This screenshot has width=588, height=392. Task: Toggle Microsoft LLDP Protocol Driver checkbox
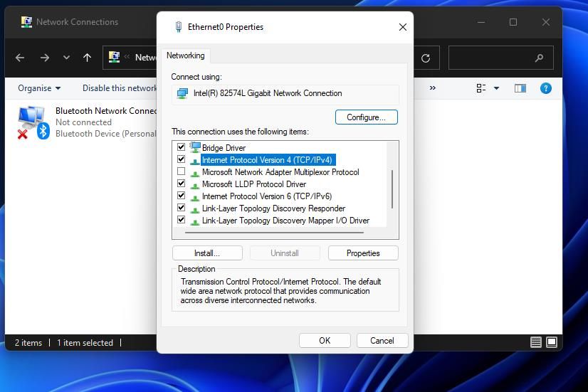[x=181, y=184]
